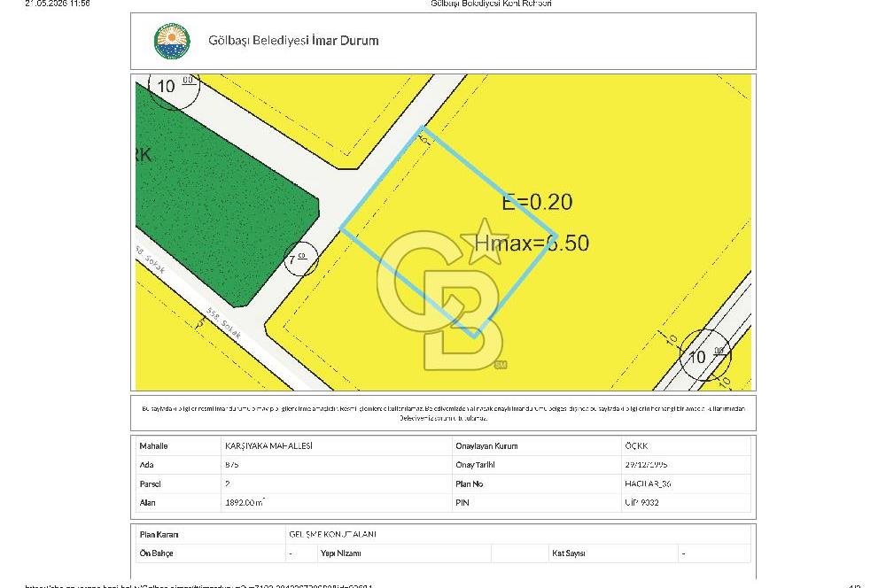Select the Parsel value "2"
The image size is (886, 588).
(x=227, y=484)
